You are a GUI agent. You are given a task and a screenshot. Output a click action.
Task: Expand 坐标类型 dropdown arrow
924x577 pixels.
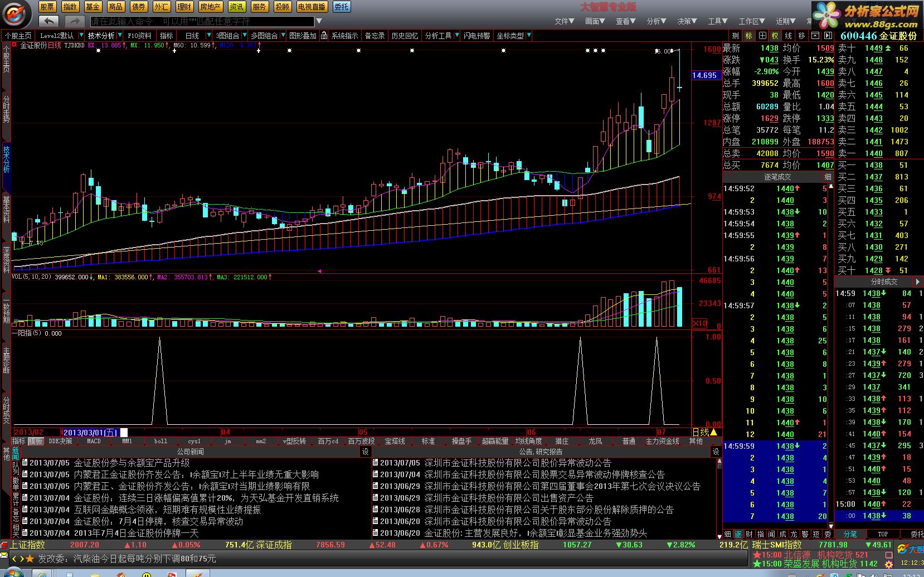click(x=528, y=36)
